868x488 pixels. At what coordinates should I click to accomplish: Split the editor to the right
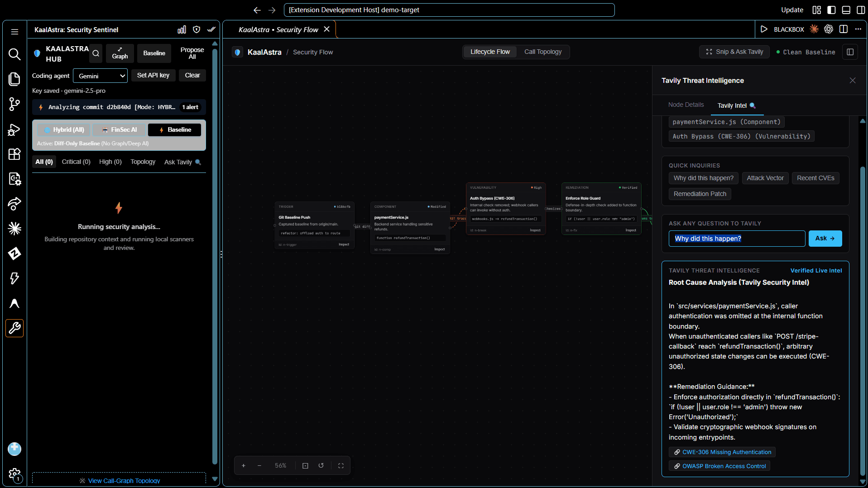tap(844, 29)
